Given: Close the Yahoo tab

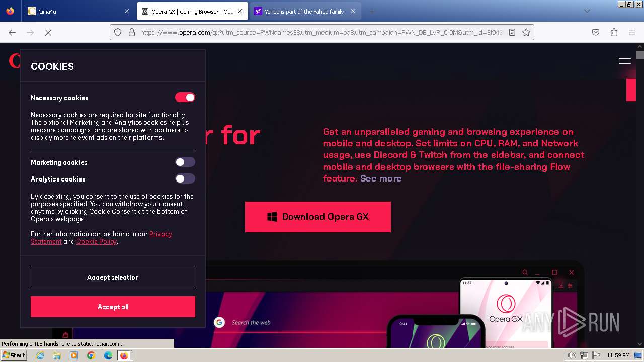Looking at the screenshot, I should pyautogui.click(x=353, y=11).
